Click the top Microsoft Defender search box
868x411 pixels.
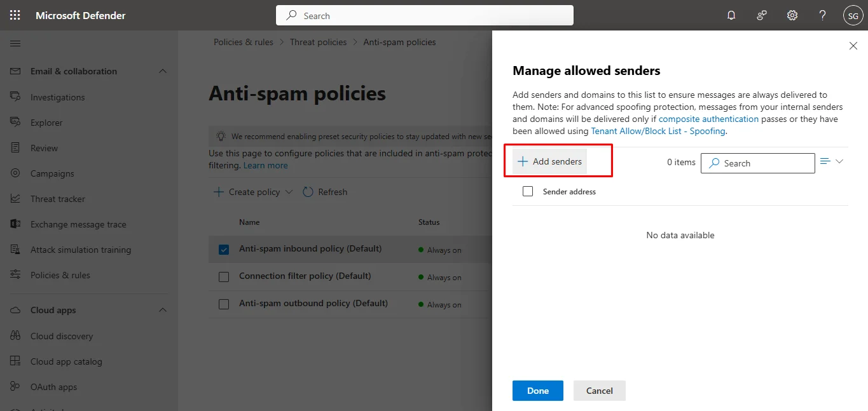click(x=425, y=15)
